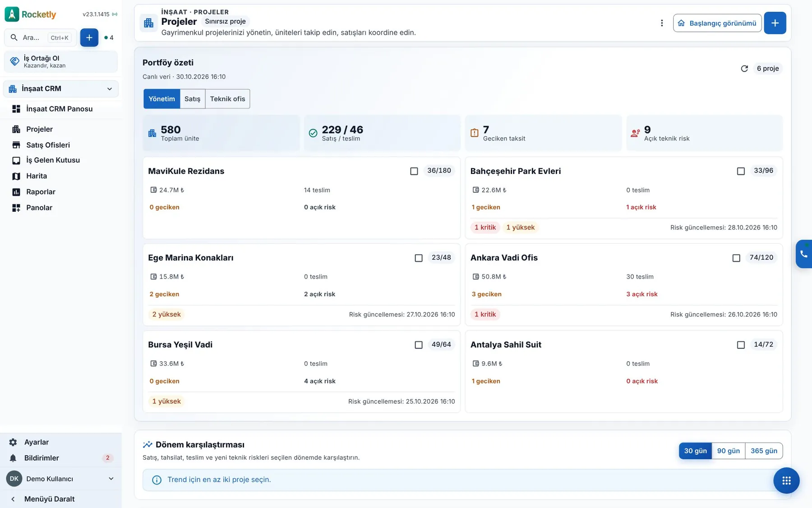Switch to the Teknik ofis tab
Viewport: 812px width, 508px height.
tap(227, 99)
